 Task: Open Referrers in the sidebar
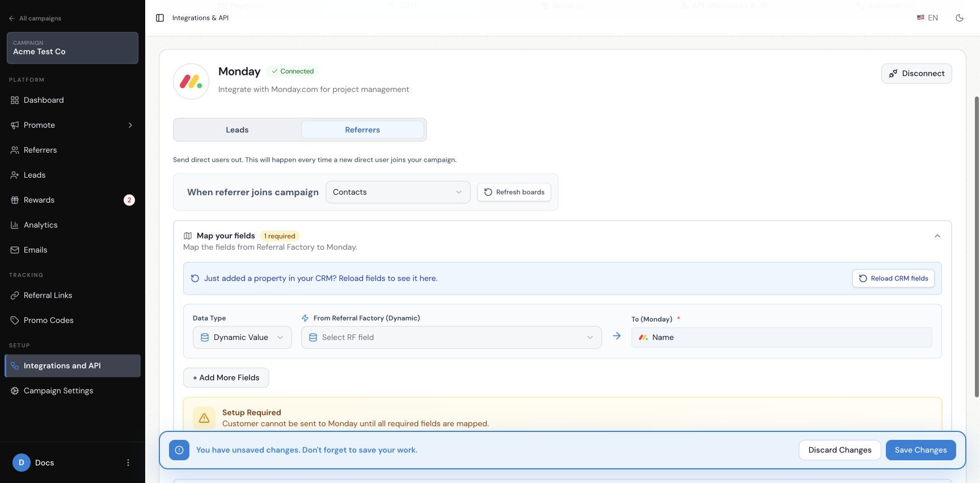tap(73, 150)
